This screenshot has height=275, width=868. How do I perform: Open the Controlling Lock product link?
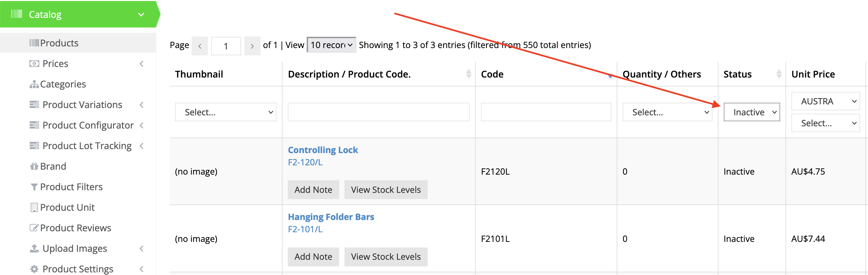click(323, 150)
